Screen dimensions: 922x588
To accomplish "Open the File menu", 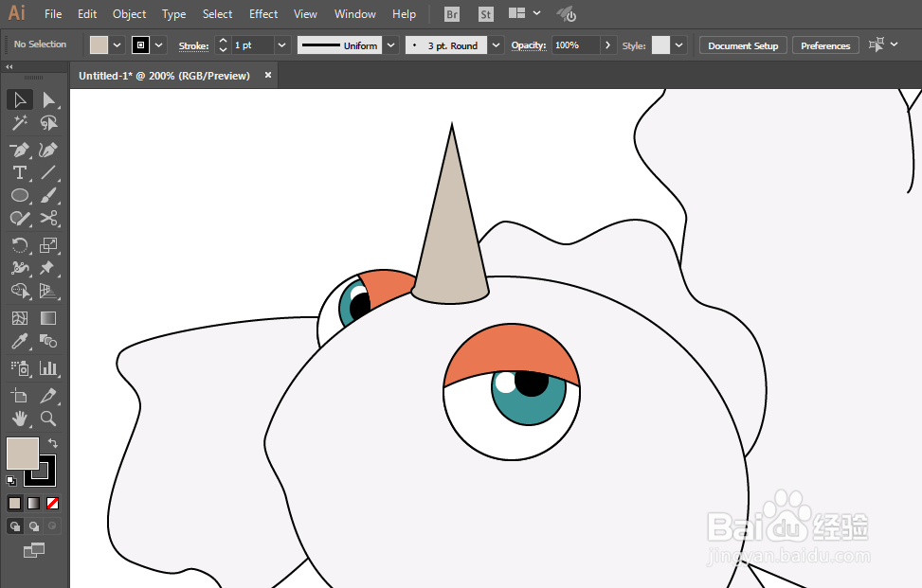I will [x=53, y=14].
